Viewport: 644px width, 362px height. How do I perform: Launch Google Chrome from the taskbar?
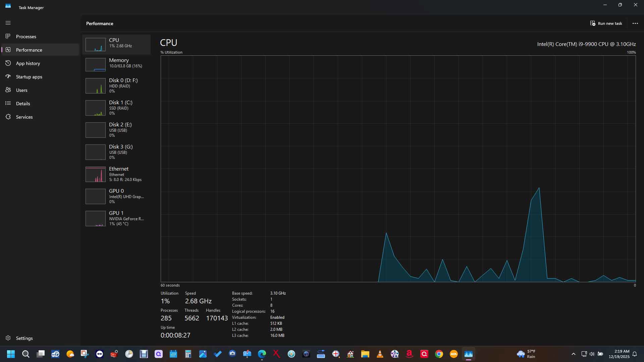[x=439, y=354]
